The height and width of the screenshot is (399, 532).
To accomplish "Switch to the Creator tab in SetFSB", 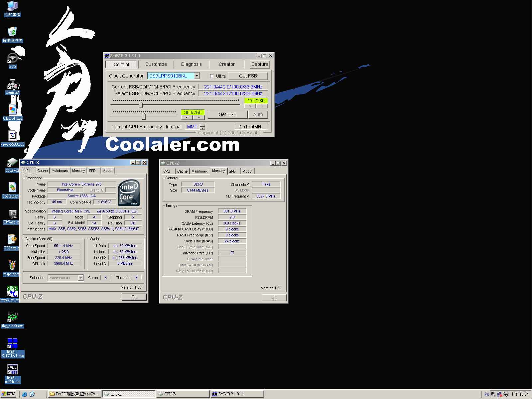I will point(226,64).
